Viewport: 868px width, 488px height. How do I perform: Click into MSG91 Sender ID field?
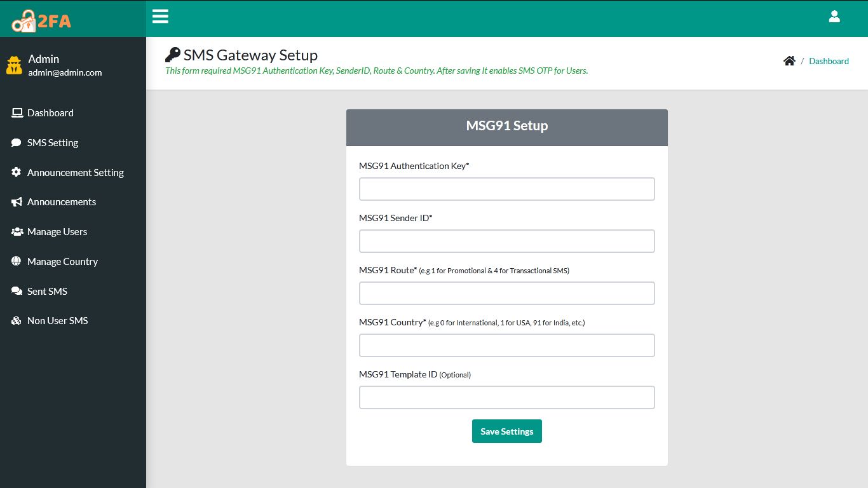pyautogui.click(x=506, y=241)
